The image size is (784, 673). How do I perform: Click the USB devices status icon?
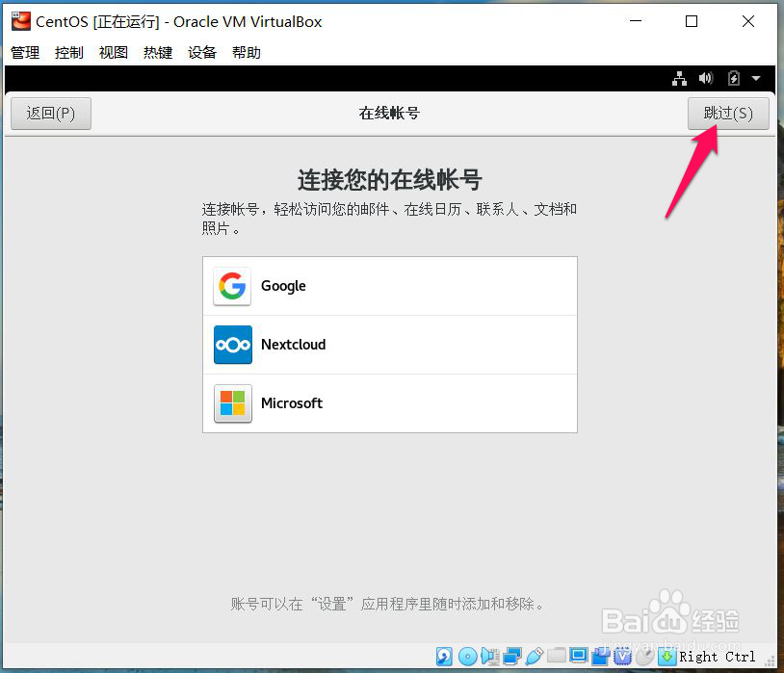pyautogui.click(x=535, y=657)
